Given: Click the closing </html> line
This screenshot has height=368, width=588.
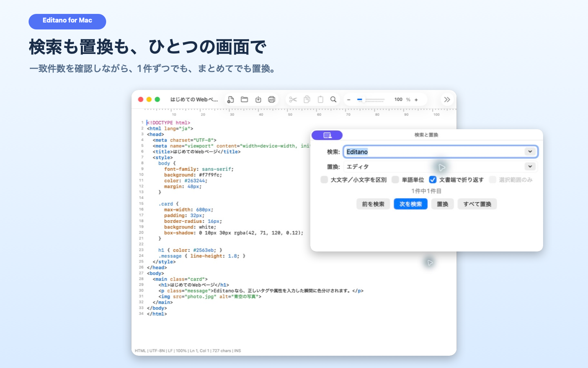Looking at the screenshot, I should [157, 314].
